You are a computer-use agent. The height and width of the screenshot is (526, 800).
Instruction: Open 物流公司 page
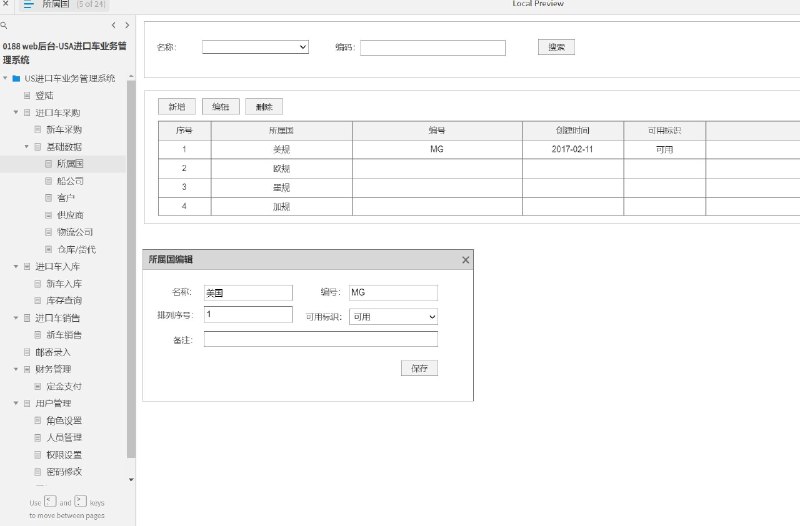[74, 232]
